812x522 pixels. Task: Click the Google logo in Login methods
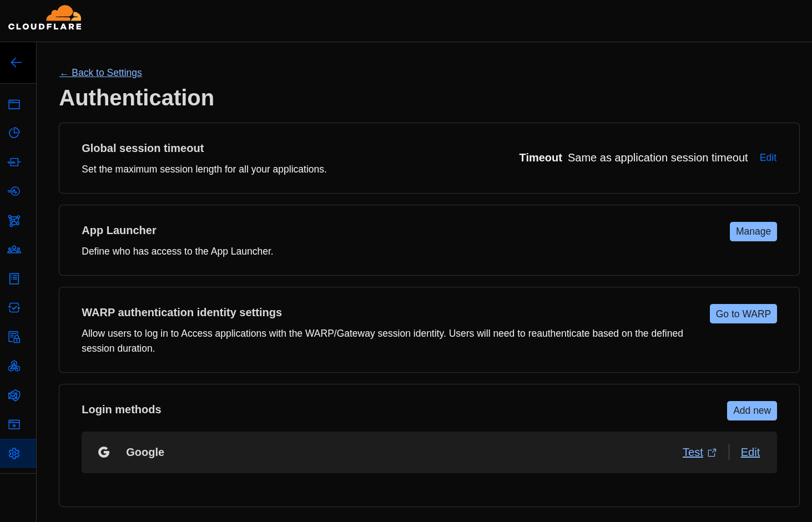[x=104, y=452]
